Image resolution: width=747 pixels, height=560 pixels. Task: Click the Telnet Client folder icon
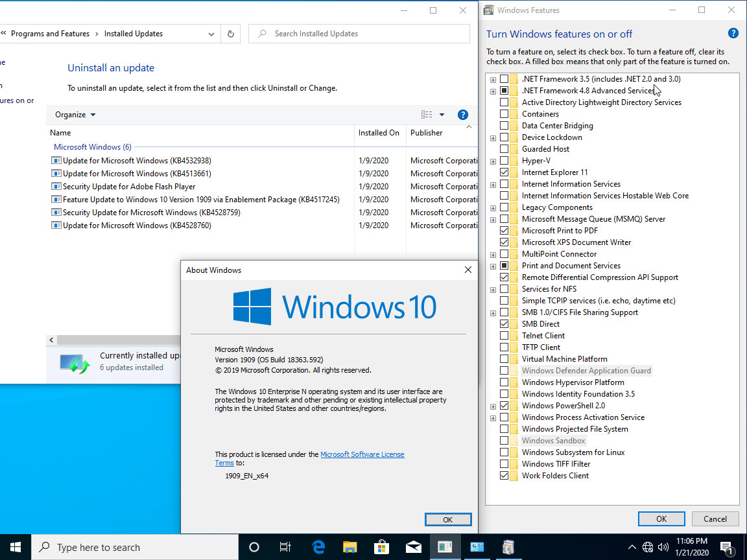pos(514,335)
